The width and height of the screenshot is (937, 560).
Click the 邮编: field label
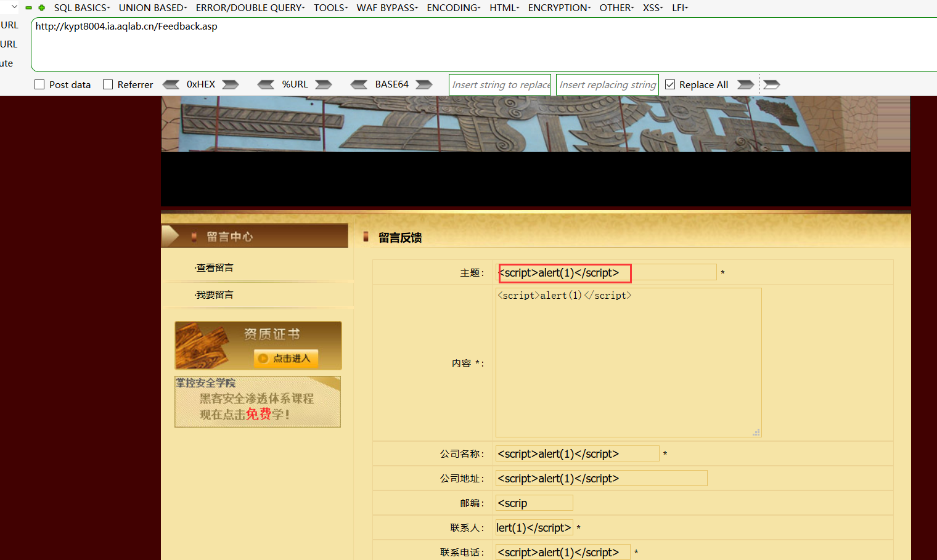[x=472, y=503]
